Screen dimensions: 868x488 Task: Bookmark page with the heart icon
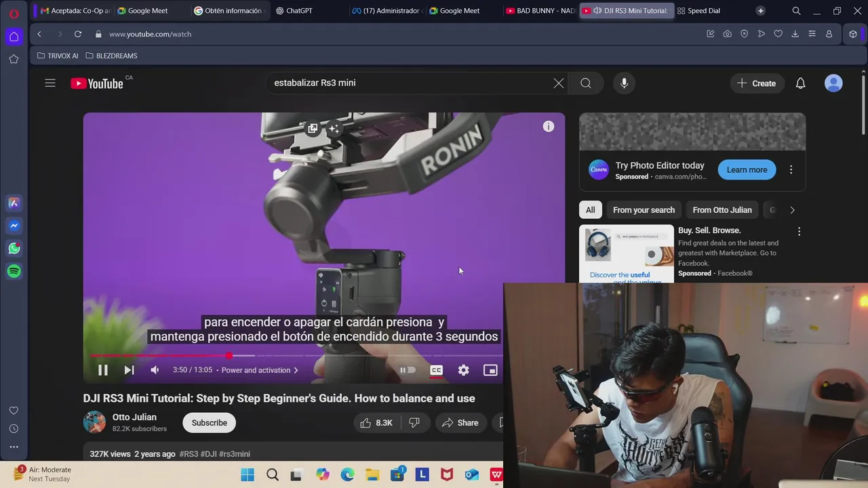[x=778, y=34]
